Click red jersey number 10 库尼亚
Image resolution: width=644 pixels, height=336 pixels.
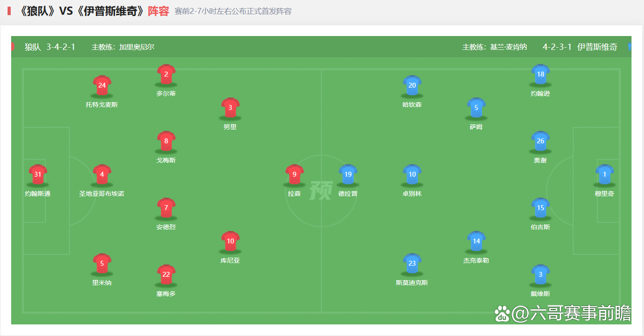[x=230, y=241]
